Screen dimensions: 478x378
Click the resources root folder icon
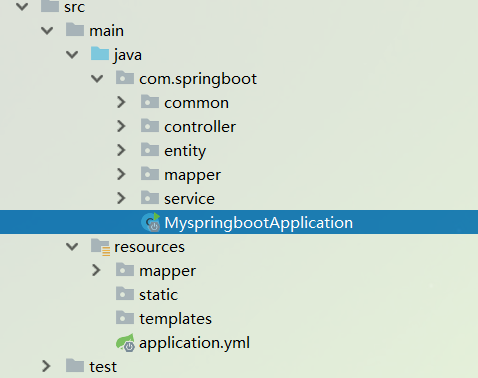[100, 247]
